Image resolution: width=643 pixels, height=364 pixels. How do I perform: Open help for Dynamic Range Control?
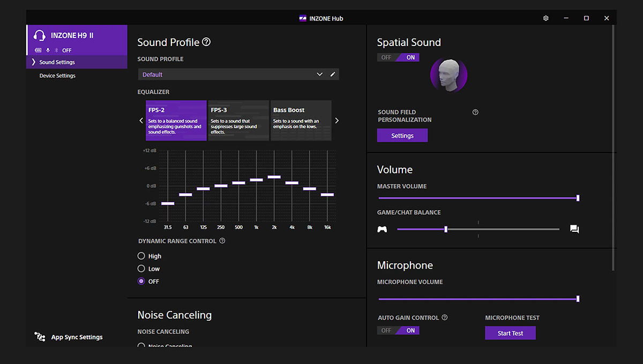coord(222,241)
